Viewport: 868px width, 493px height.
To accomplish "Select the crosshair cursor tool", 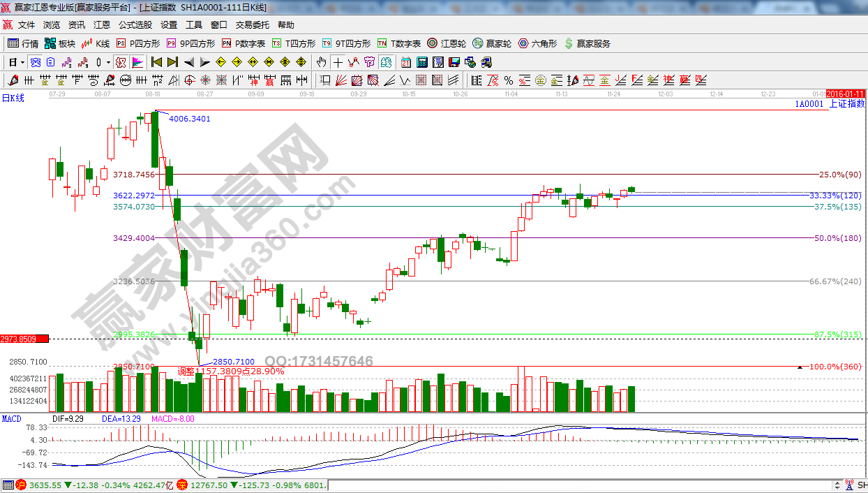I will [338, 62].
